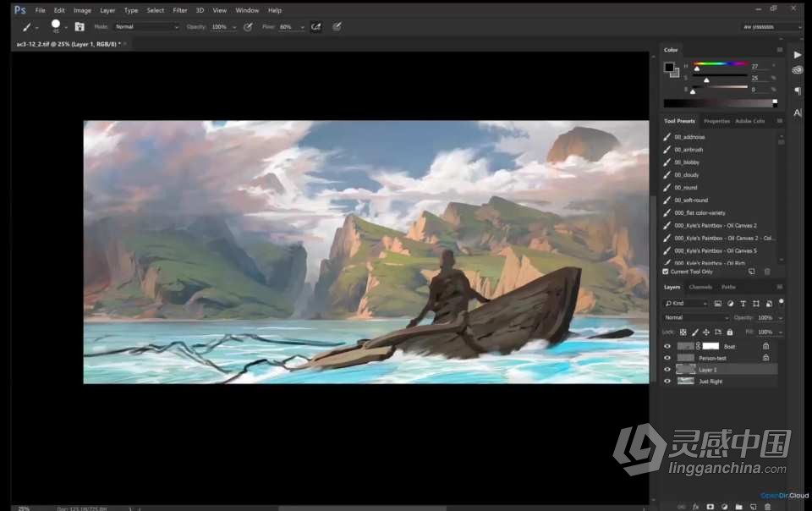
Task: Enable airbrush-style build-up
Action: 315,27
